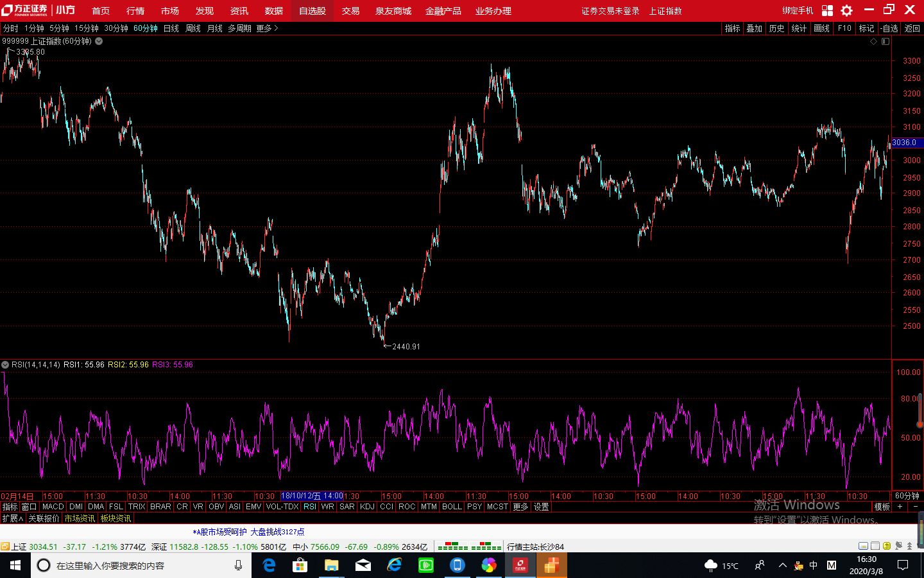Click the yellow icon left of 上证 in the status bar
The width and height of the screenshot is (924, 578).
pyautogui.click(x=5, y=547)
